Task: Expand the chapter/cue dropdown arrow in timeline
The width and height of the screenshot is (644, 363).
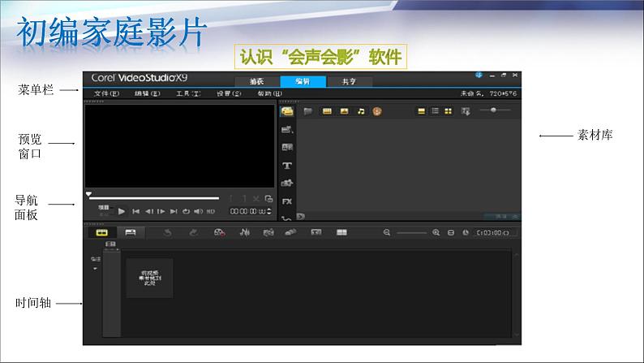Action: pos(95,269)
